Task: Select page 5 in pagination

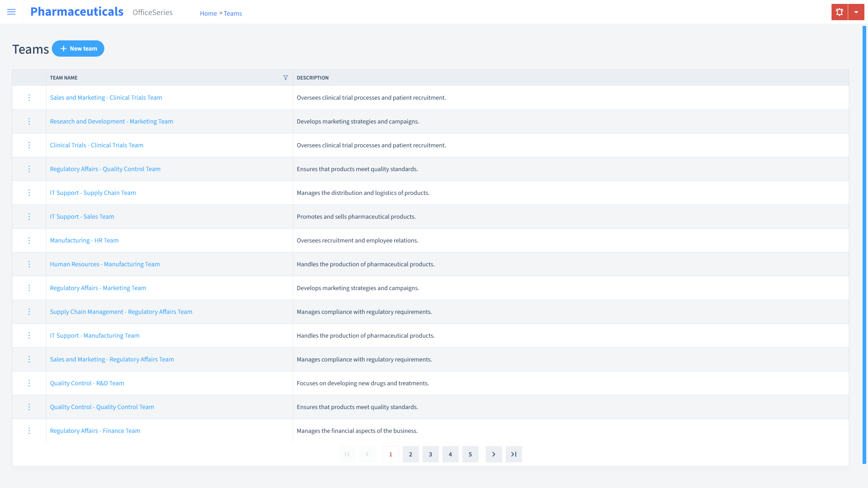Action: pyautogui.click(x=470, y=454)
